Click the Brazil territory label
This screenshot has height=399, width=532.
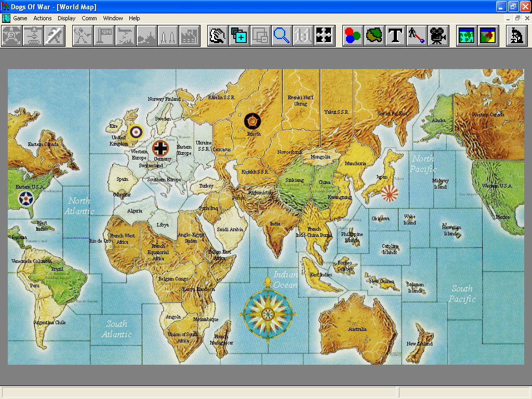57,269
